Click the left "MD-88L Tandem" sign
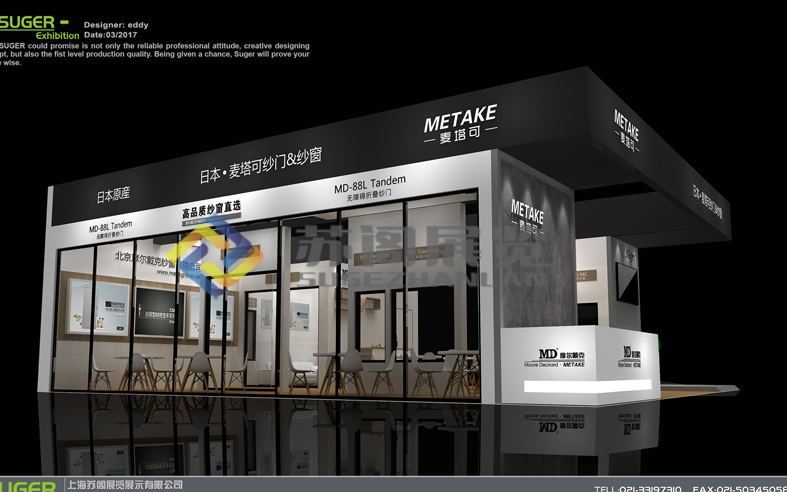 110,229
